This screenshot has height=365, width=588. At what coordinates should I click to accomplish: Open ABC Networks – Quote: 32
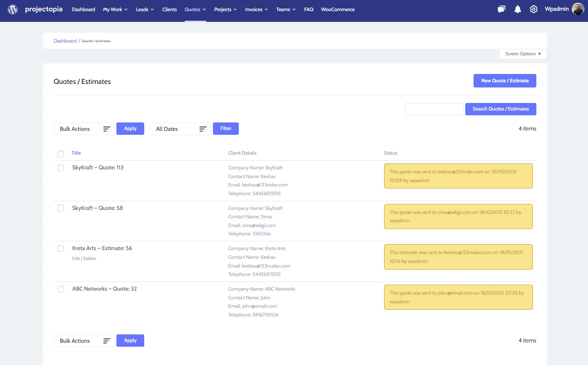coord(104,289)
